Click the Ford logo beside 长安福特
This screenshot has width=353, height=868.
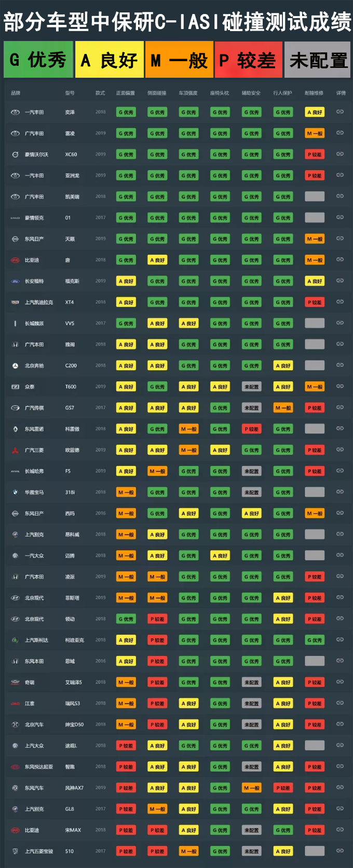[x=15, y=281]
